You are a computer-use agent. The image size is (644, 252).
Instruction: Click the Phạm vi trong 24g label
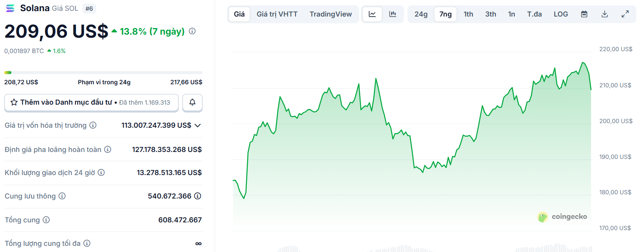point(104,82)
